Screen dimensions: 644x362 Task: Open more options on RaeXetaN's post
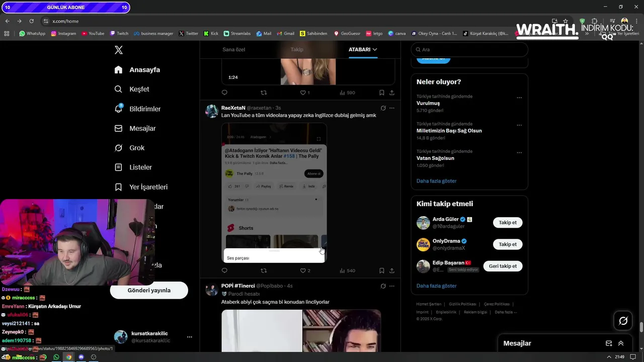click(x=392, y=108)
